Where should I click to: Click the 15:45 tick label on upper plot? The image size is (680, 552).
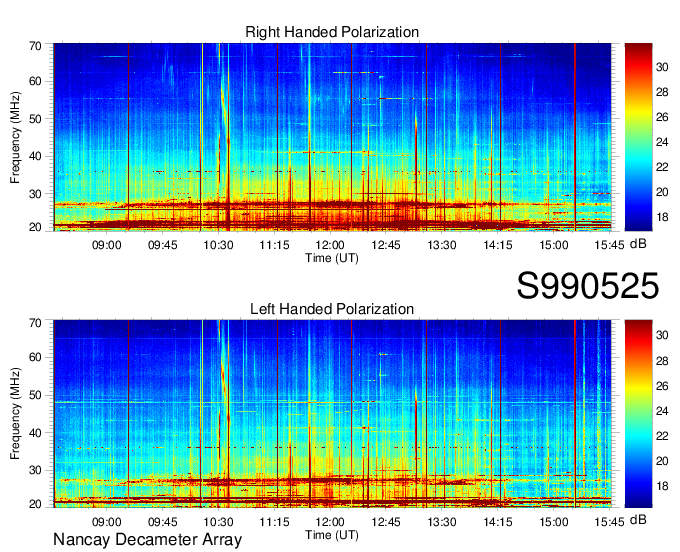tap(609, 245)
